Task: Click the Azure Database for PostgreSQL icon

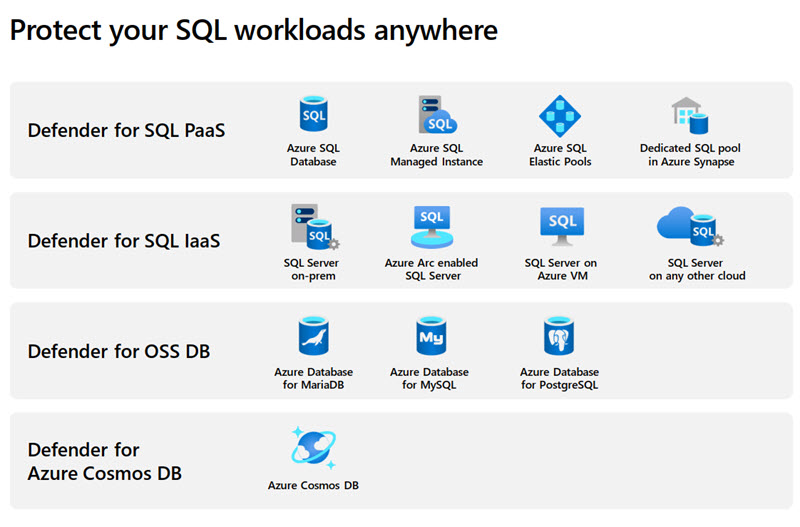Action: click(559, 337)
